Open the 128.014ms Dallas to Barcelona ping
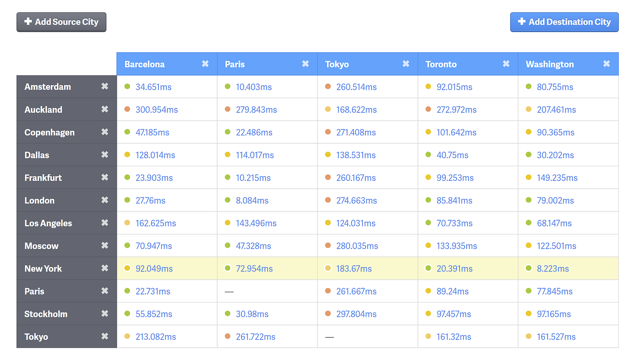644x360 pixels. (x=155, y=155)
